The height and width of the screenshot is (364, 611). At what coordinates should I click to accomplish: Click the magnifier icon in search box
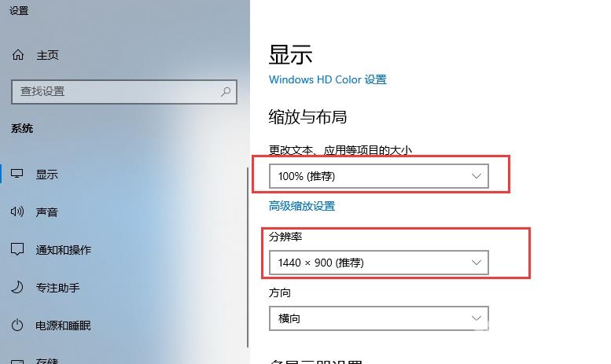(226, 92)
